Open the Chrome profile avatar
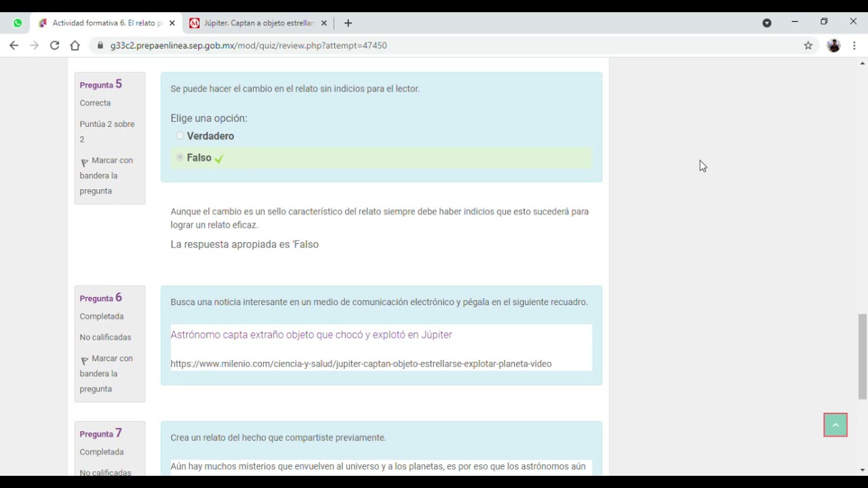868x488 pixels. (x=833, y=45)
